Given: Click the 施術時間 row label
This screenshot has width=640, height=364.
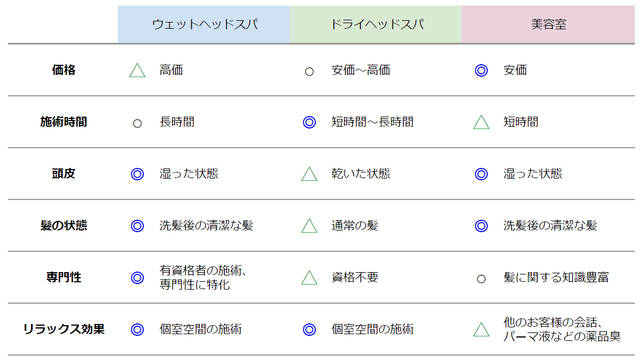Looking at the screenshot, I should (x=63, y=122).
